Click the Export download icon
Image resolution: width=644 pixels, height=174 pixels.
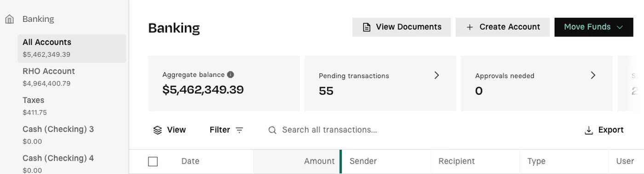589,130
